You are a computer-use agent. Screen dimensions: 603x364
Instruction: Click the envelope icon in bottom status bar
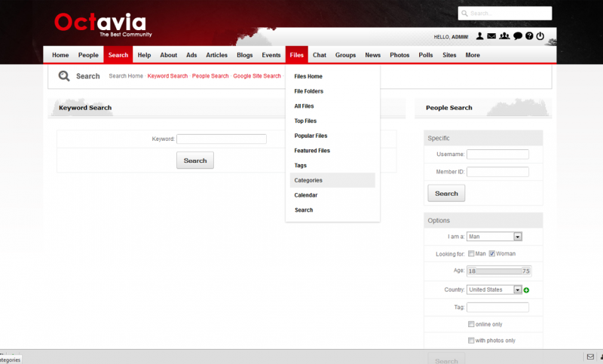(x=590, y=357)
